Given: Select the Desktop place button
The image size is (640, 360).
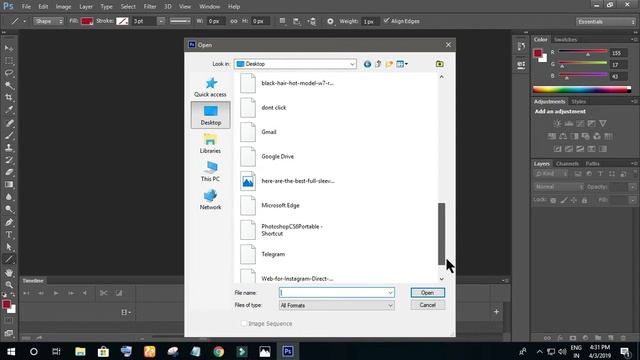Looking at the screenshot, I should [210, 115].
